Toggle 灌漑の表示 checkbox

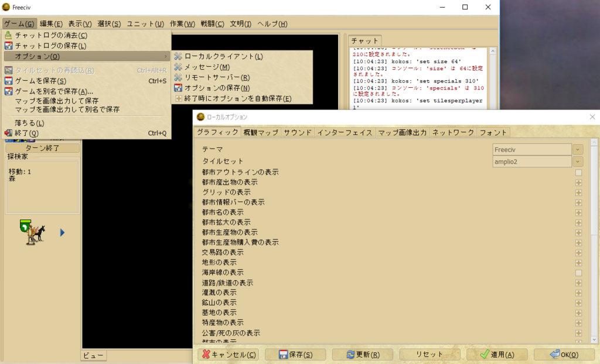click(x=578, y=293)
